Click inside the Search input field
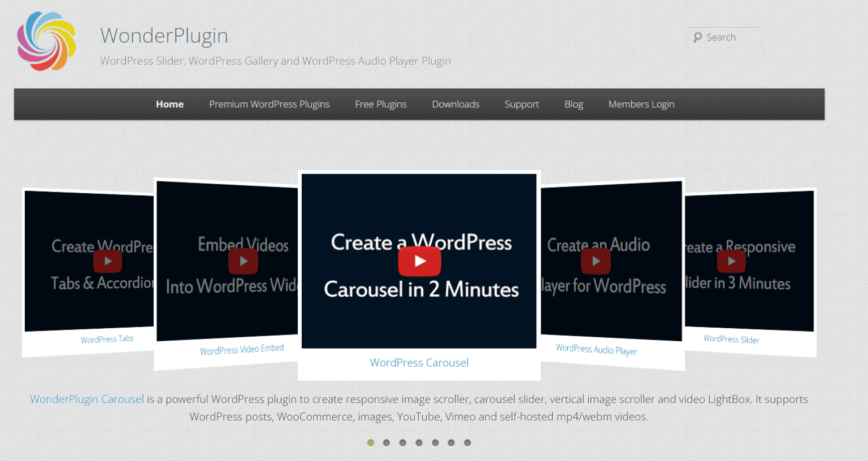Image resolution: width=868 pixels, height=461 pixels. coord(729,37)
